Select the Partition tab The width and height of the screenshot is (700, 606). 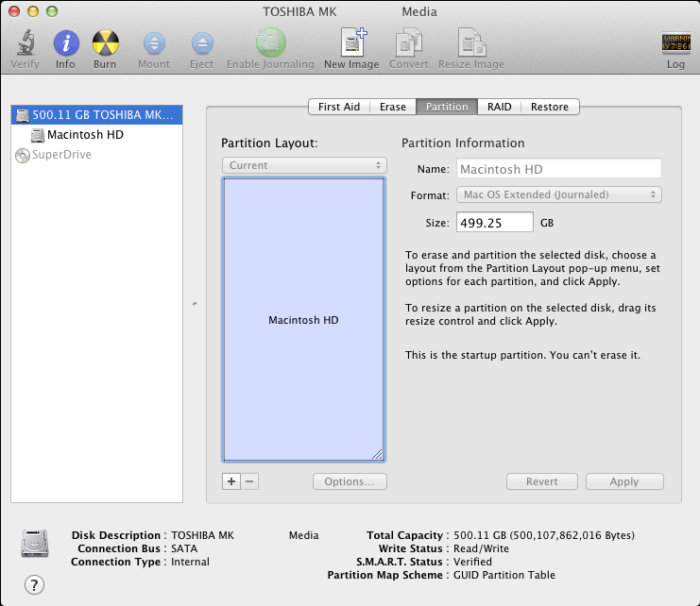(x=447, y=107)
